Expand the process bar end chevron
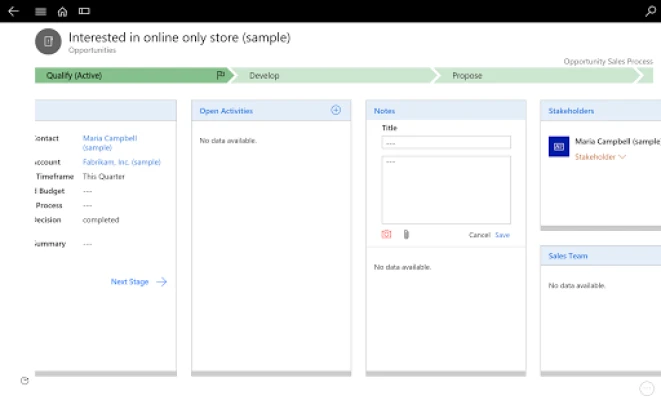This screenshot has width=661, height=400. [x=645, y=75]
